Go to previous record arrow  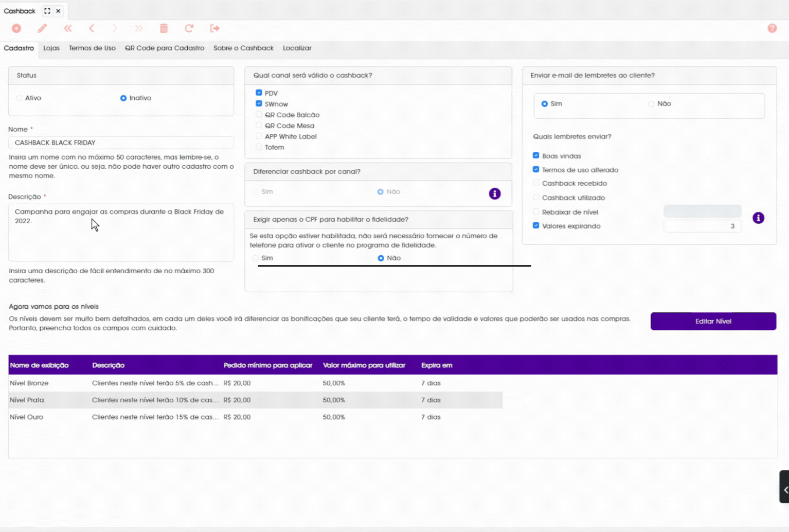[92, 28]
